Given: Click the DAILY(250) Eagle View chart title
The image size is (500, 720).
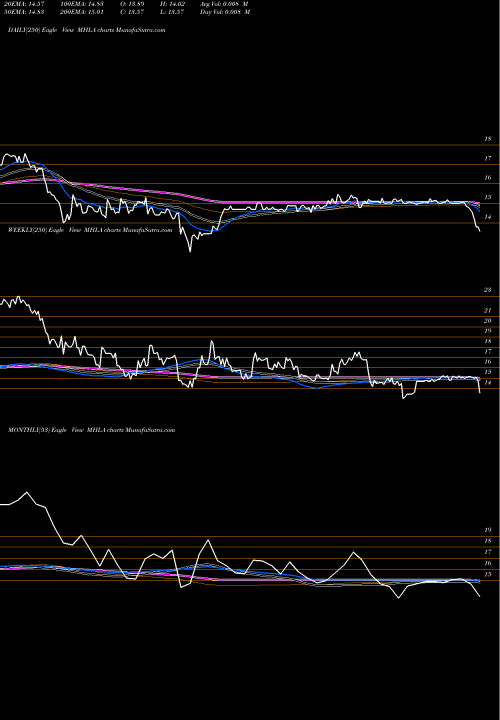Looking at the screenshot, I should (86, 30).
